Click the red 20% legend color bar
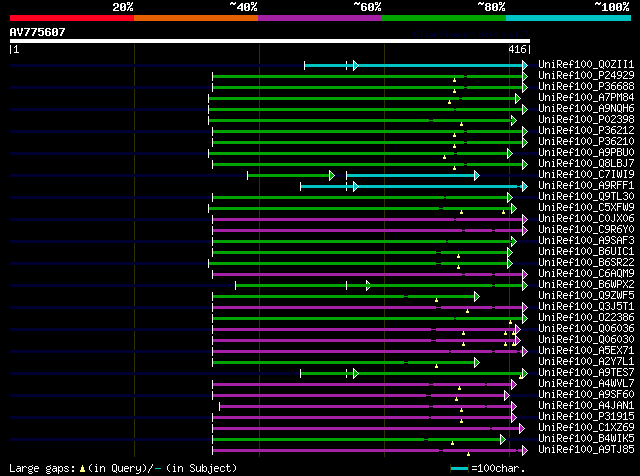Screen dimensions: 640x476 [x=72, y=18]
